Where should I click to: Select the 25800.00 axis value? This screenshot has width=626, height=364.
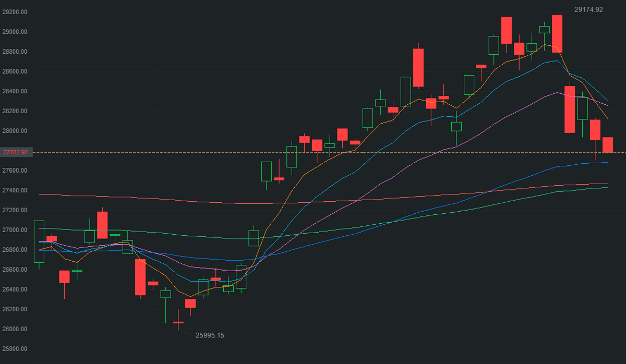[x=15, y=349]
